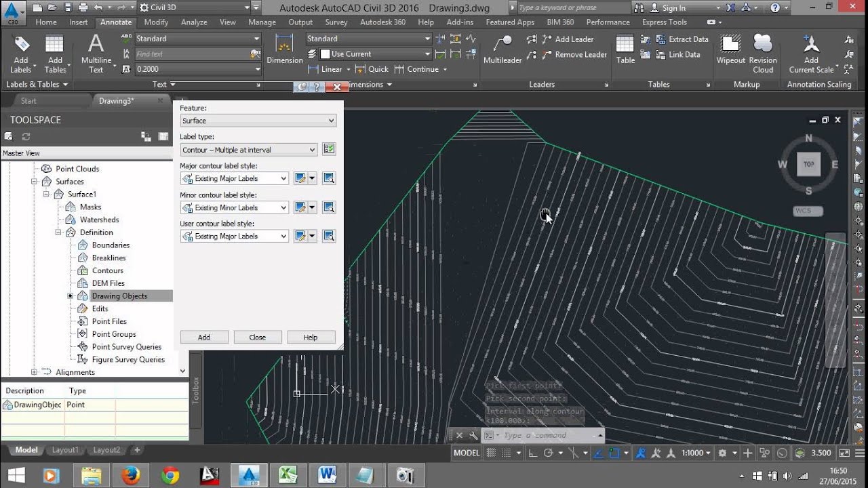Switch to Layout1 tab
Screen dimensions: 868x488
click(x=66, y=450)
